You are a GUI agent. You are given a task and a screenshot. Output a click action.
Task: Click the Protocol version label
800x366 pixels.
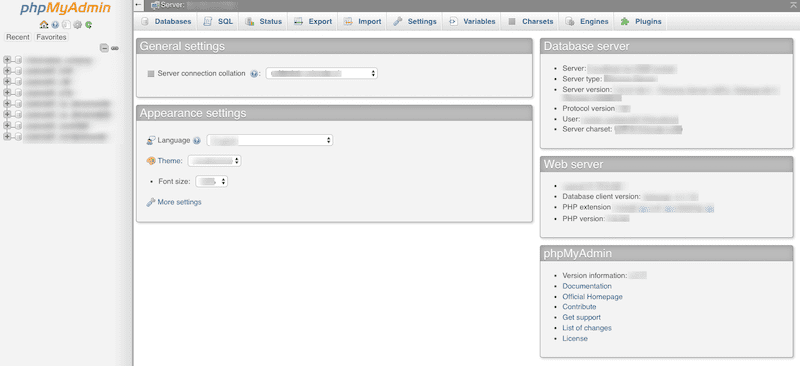click(588, 109)
